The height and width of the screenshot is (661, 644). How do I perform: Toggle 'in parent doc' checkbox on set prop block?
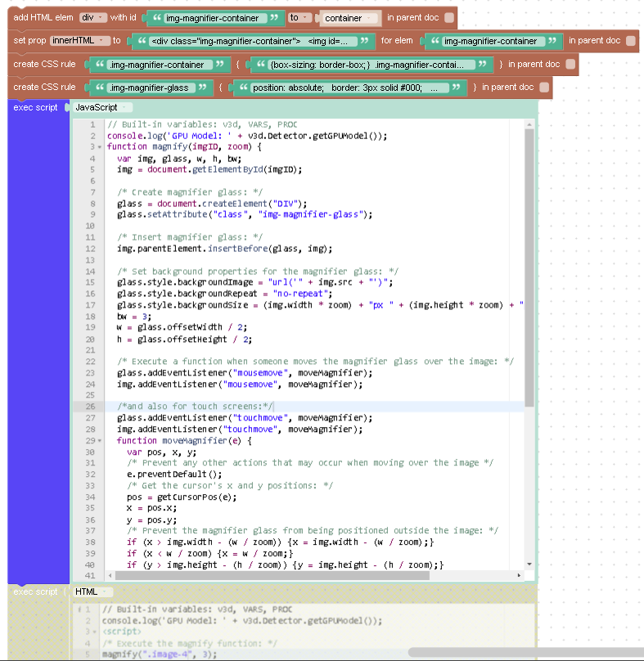(x=631, y=41)
